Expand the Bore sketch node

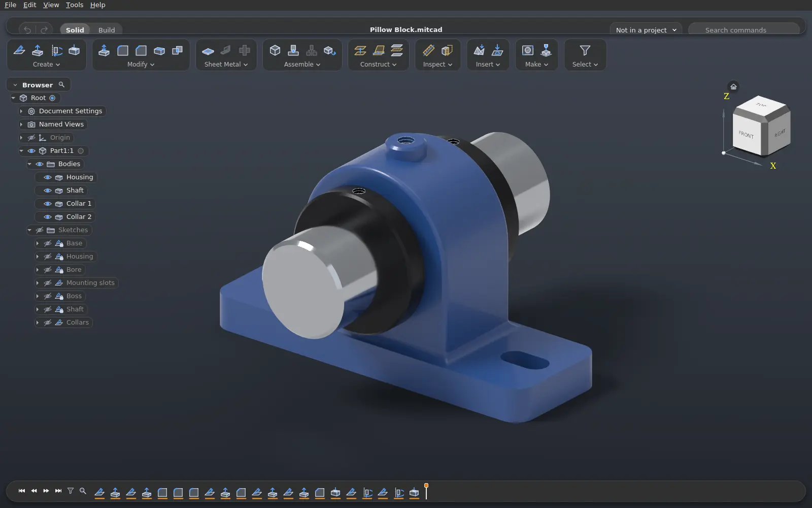[x=38, y=270]
